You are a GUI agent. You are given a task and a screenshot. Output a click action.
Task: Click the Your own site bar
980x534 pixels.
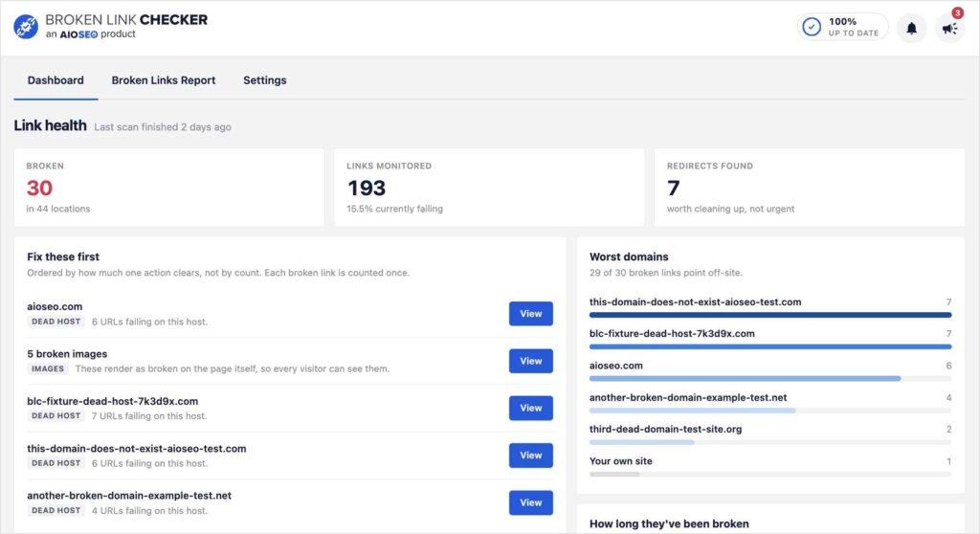point(770,474)
